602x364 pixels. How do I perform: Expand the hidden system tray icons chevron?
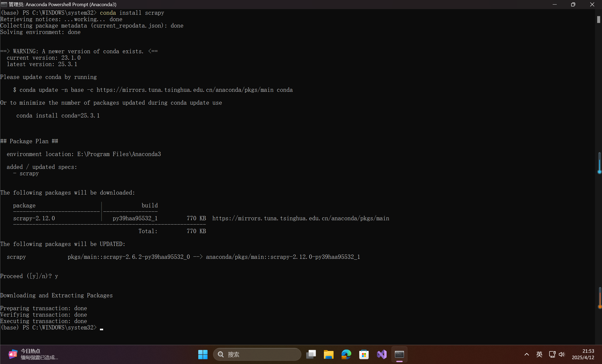[526, 354]
